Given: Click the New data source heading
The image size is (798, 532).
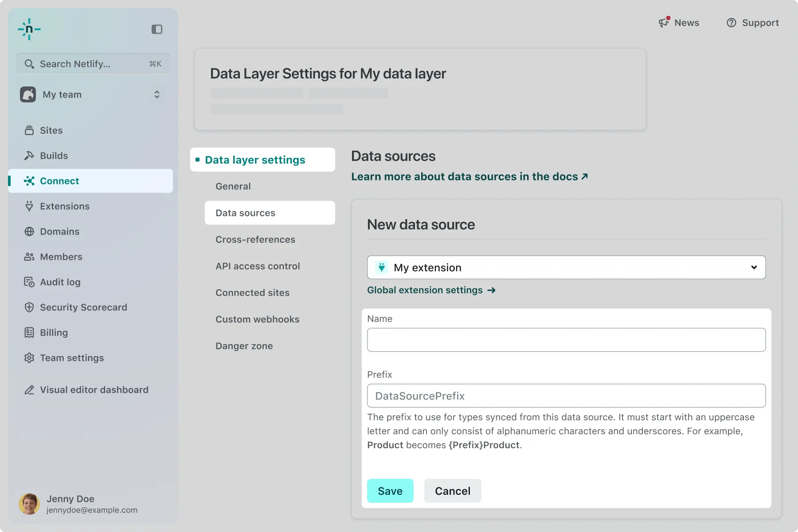Looking at the screenshot, I should 421,224.
